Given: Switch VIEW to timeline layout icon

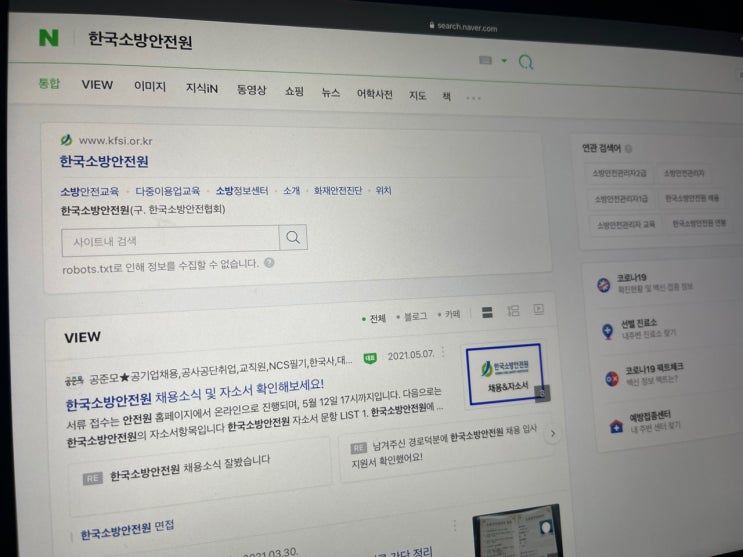Looking at the screenshot, I should tap(513, 310).
